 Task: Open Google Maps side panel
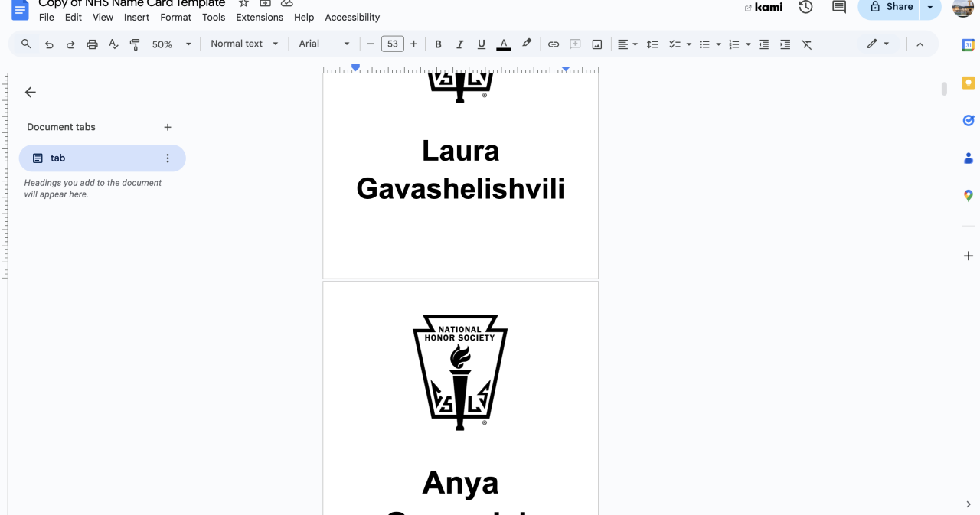(969, 196)
